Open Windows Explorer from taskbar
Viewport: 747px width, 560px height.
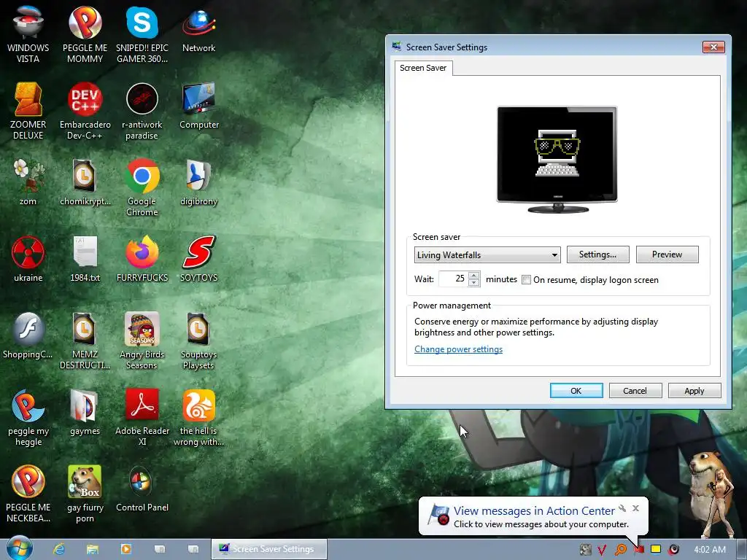93,549
